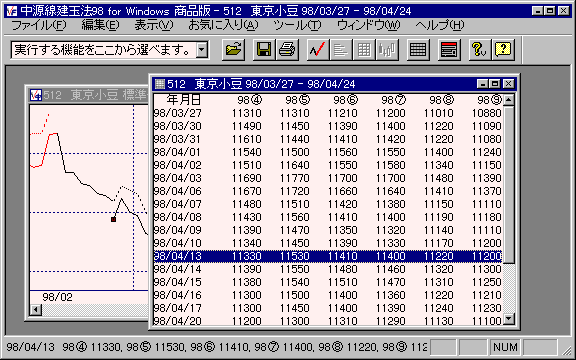
Task: Open the 編集(E) menu
Action: click(100, 25)
